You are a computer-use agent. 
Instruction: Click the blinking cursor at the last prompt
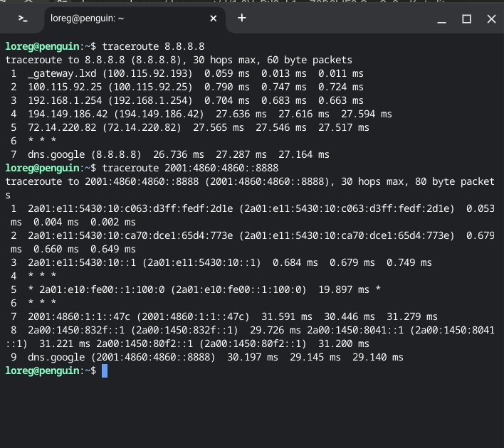click(105, 371)
